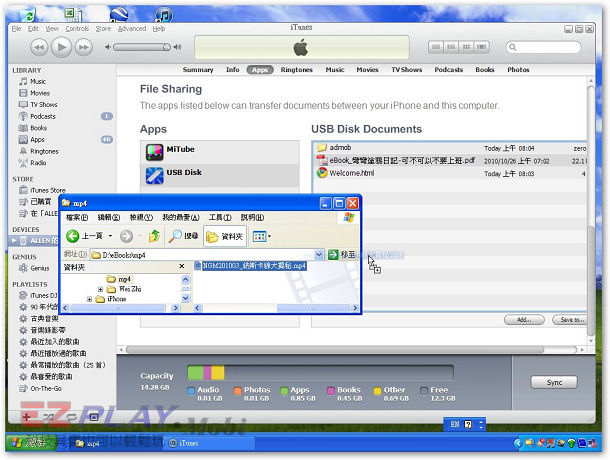Screen dimensions: 610x460
Task: Switch to the Photos tab
Action: (x=518, y=70)
